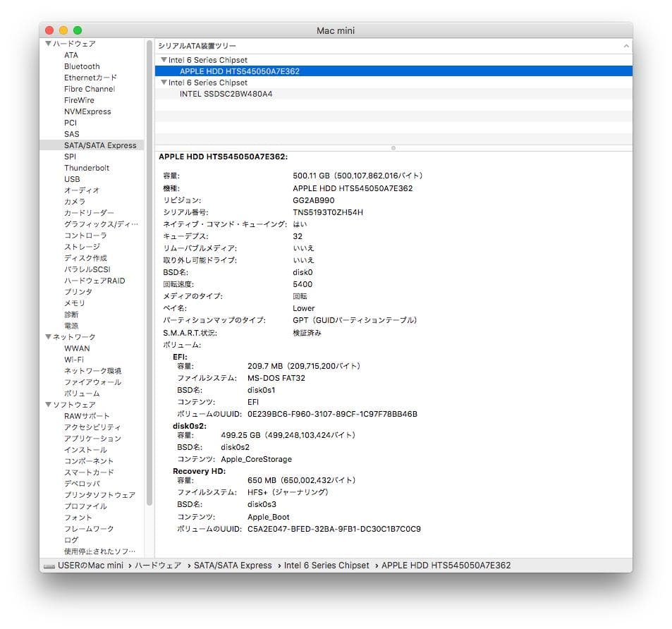672x629 pixels.
Task: Select 電源 in the sidebar
Action: [71, 326]
